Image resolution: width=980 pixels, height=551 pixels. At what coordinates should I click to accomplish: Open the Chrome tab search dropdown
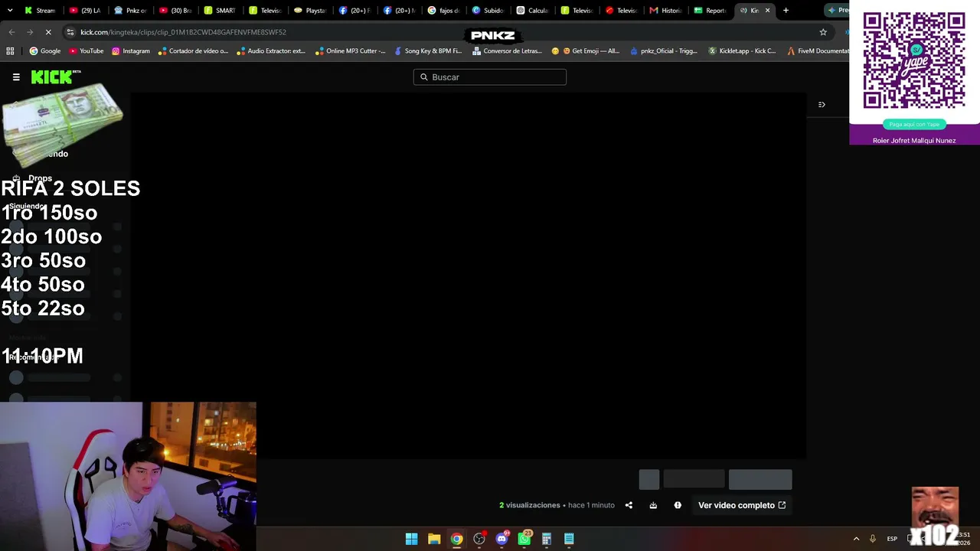coord(10,11)
